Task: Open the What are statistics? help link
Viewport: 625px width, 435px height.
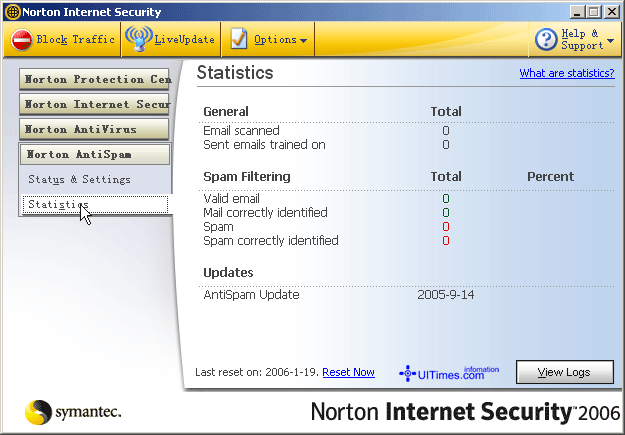Action: 567,73
